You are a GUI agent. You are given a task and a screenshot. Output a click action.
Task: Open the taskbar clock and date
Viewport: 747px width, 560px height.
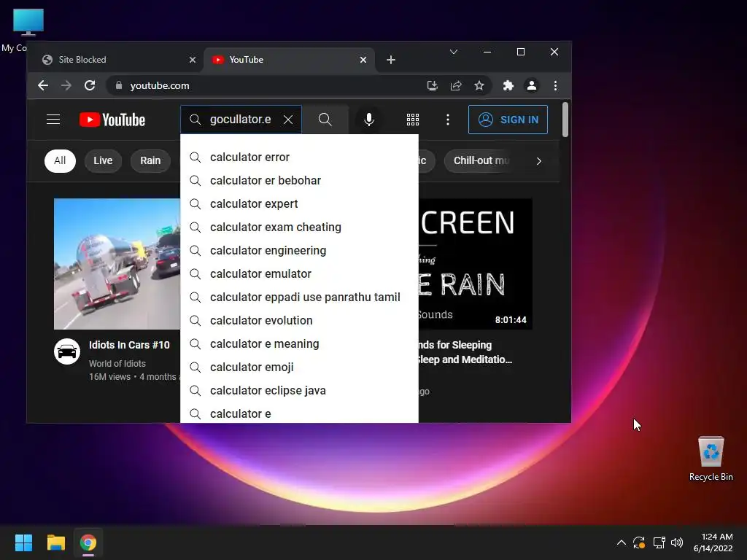point(713,542)
